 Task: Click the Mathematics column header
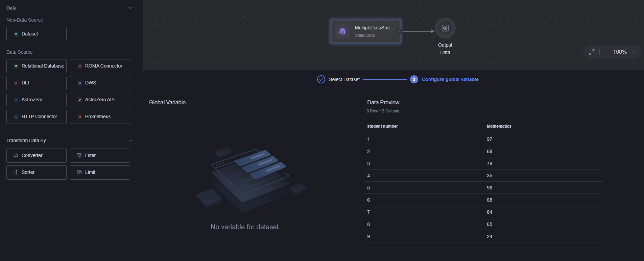pyautogui.click(x=499, y=126)
